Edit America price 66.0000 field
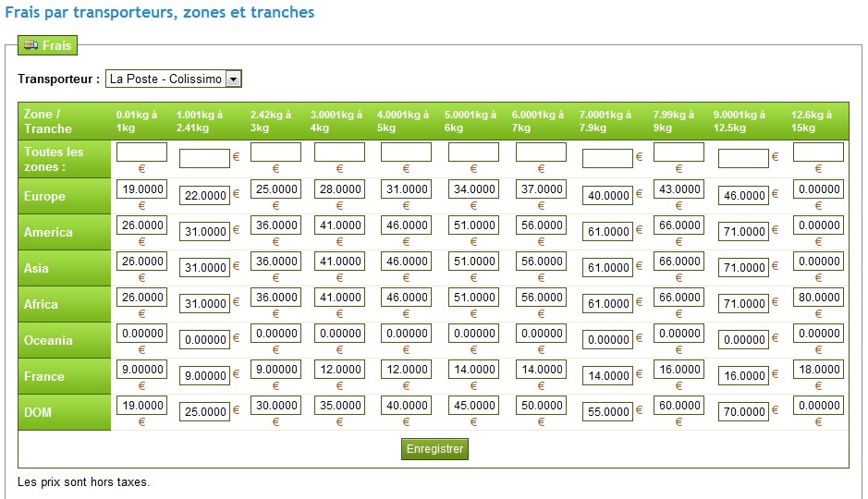This screenshot has width=868, height=499. click(679, 225)
